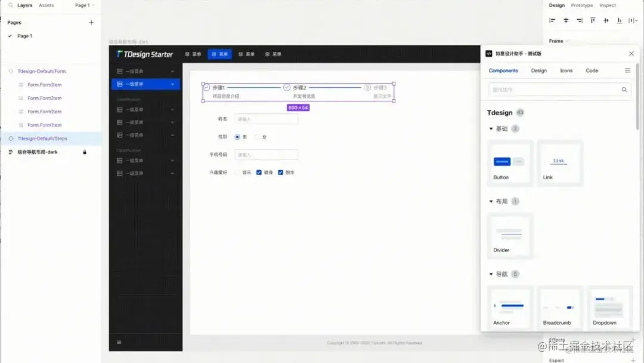Select the plugin Components tab
This screenshot has height=363, width=644.
click(503, 70)
